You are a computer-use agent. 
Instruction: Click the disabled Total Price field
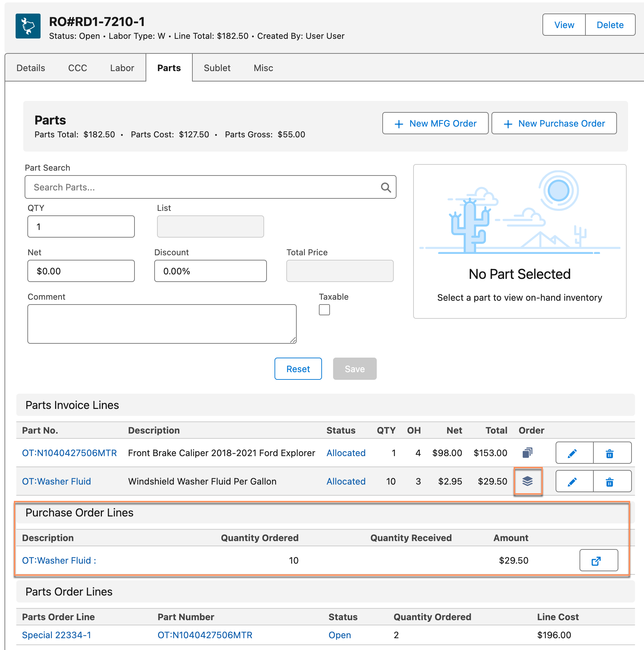click(x=340, y=271)
